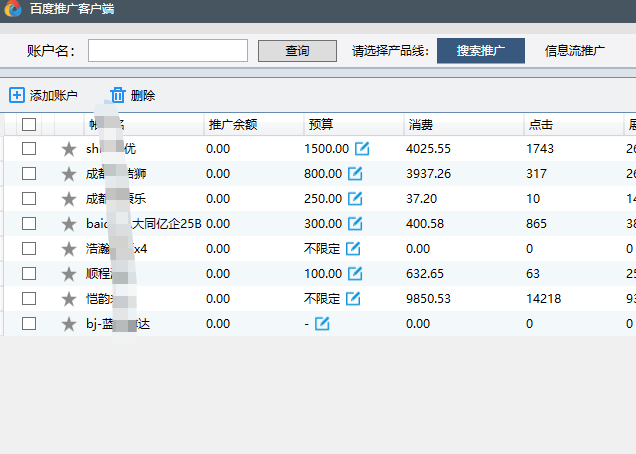Click the 63 clicks value
636x454 pixels.
533,274
